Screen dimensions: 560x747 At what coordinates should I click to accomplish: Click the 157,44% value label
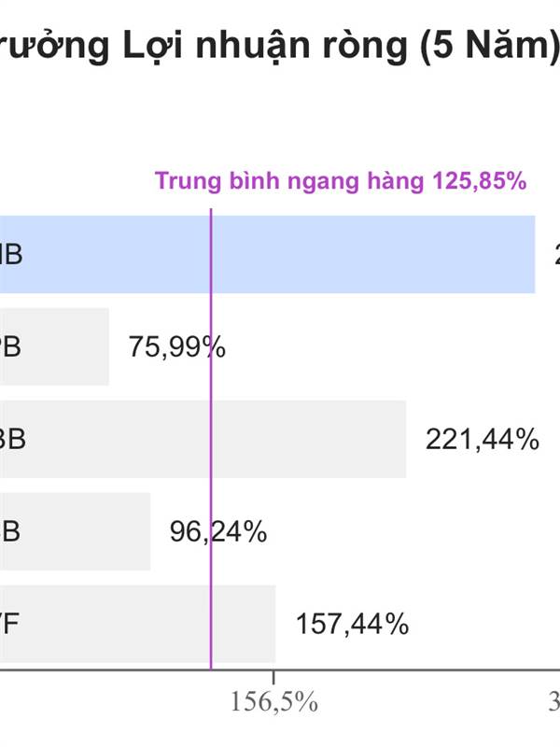[x=353, y=624]
